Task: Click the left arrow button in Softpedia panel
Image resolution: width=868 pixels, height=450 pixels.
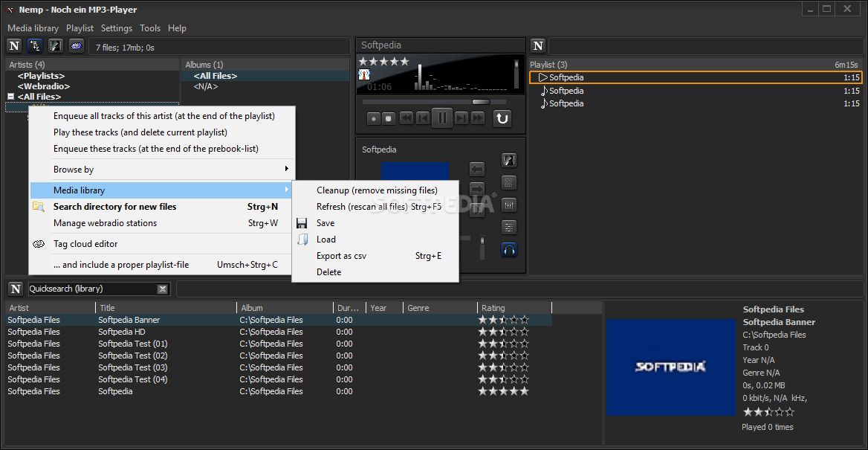Action: (x=476, y=169)
